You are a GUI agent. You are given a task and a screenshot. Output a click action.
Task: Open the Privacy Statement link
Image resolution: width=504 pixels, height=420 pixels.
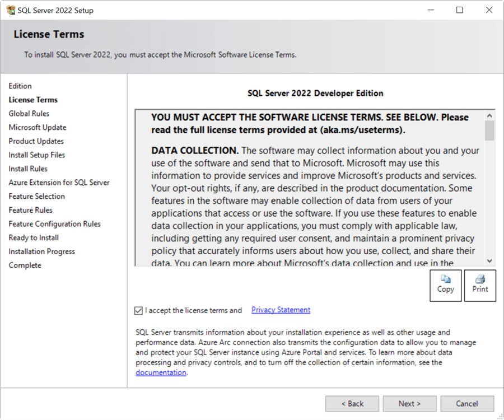coord(280,310)
